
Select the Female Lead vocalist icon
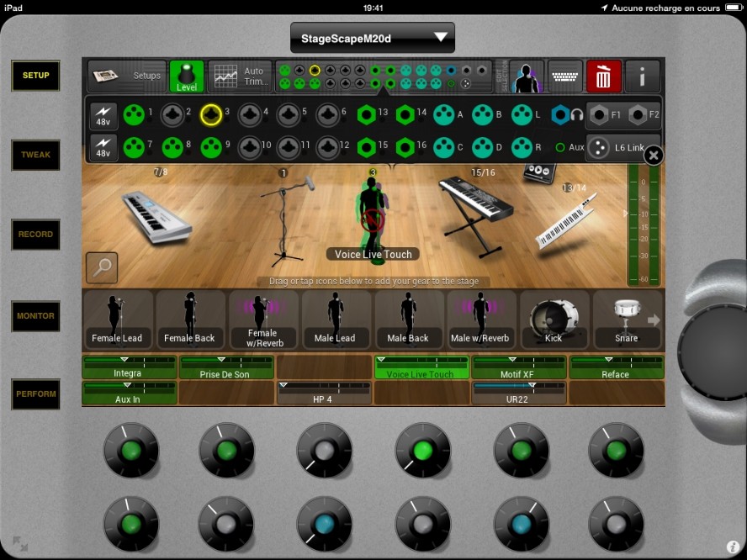pyautogui.click(x=117, y=320)
